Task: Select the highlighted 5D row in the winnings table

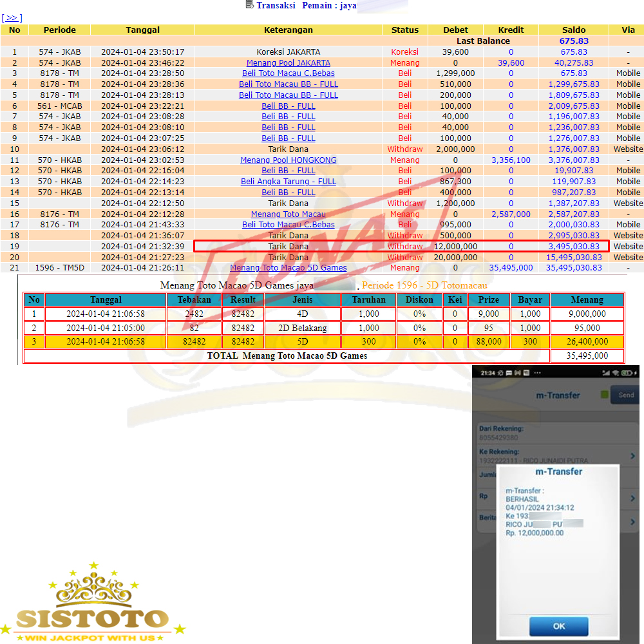Action: point(302,342)
